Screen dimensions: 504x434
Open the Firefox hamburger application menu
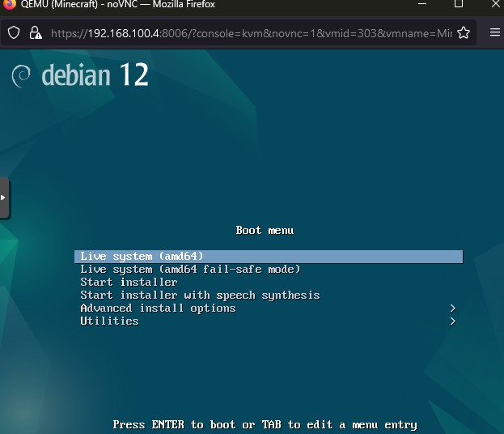tap(494, 32)
